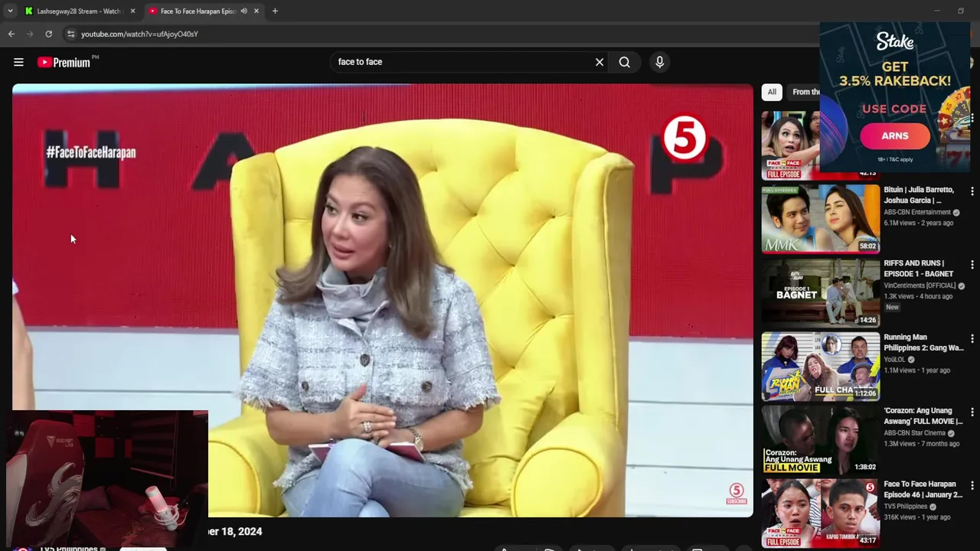Open title Face To Face Harapan Episode 46
Image resolution: width=980 pixels, height=551 pixels.
(923, 489)
